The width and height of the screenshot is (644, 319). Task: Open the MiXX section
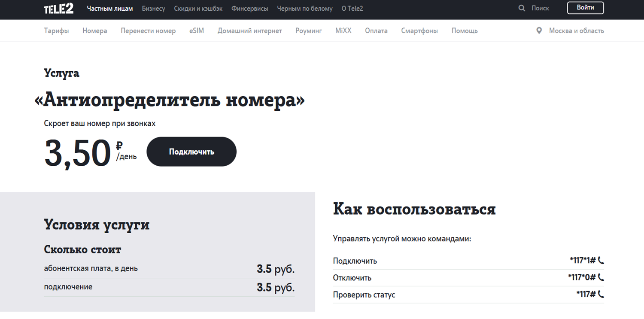coord(343,31)
